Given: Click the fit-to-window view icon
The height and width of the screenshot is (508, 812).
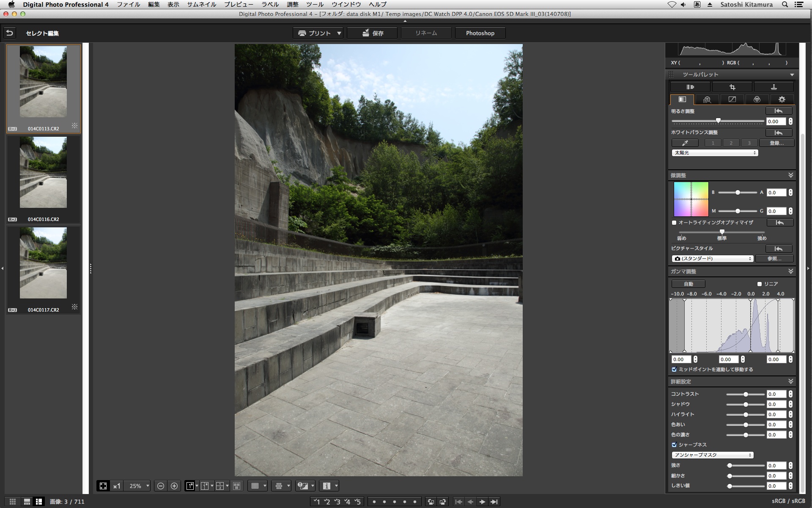Looking at the screenshot, I should [103, 486].
